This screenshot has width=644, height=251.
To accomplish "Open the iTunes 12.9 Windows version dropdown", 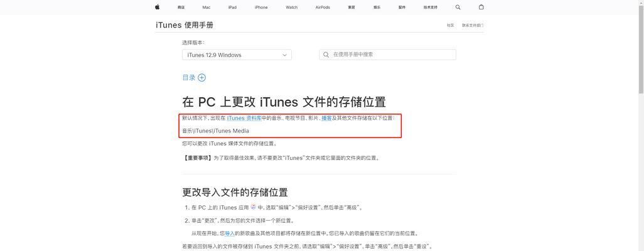I will pyautogui.click(x=237, y=55).
